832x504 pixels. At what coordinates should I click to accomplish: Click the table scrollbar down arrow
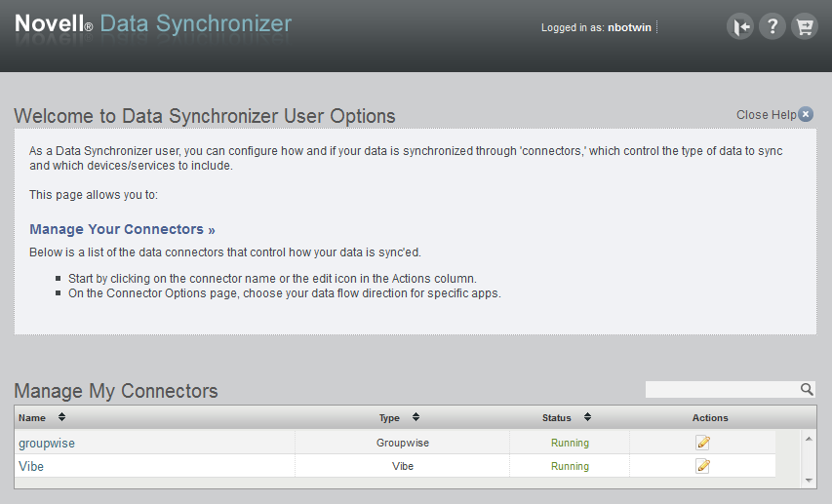point(809,480)
